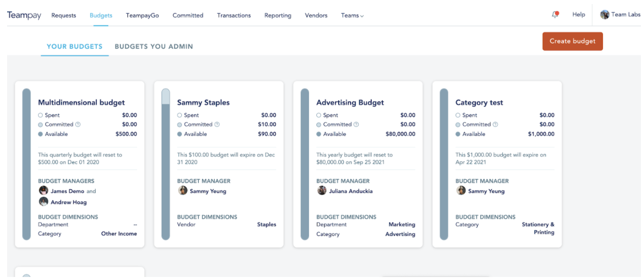Switch to Budgets You Admin tab
This screenshot has height=279, width=644.
(x=154, y=46)
